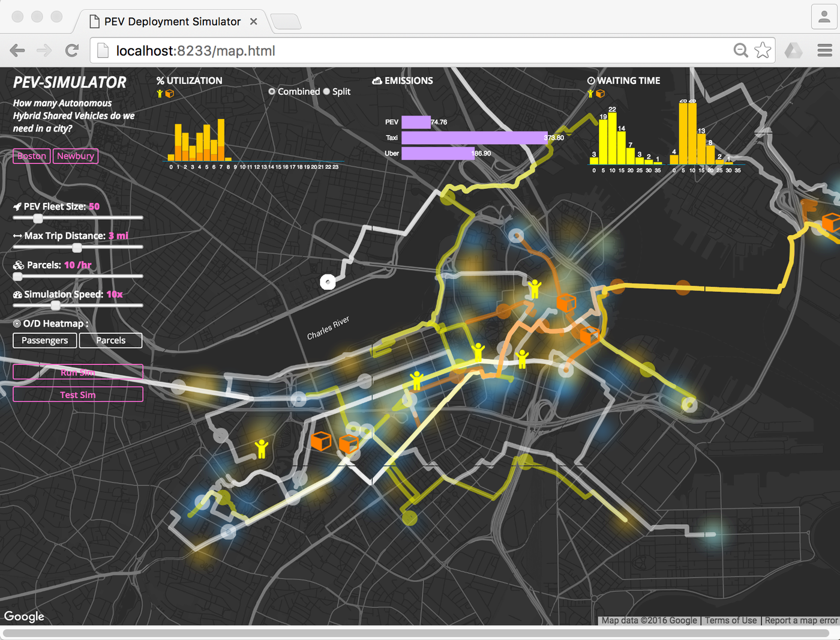Click the Google Drive extension icon
Screen dimensions: 840x640
(x=793, y=50)
